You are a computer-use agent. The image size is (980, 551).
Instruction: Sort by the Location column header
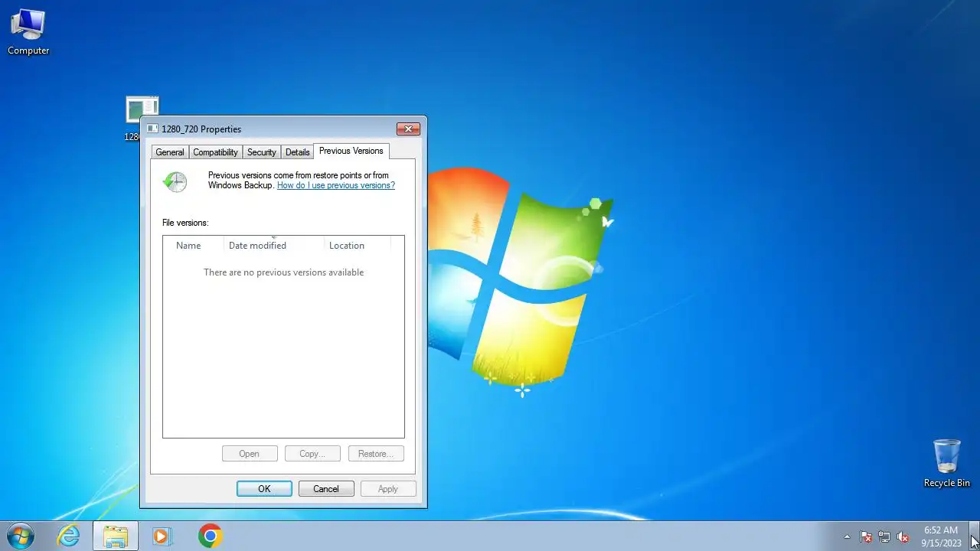(x=358, y=245)
